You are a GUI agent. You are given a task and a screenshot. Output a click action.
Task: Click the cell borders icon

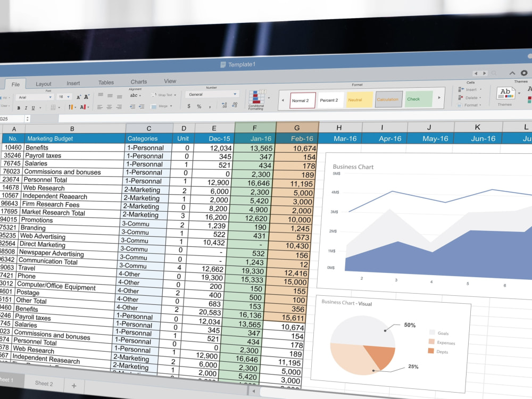click(53, 107)
